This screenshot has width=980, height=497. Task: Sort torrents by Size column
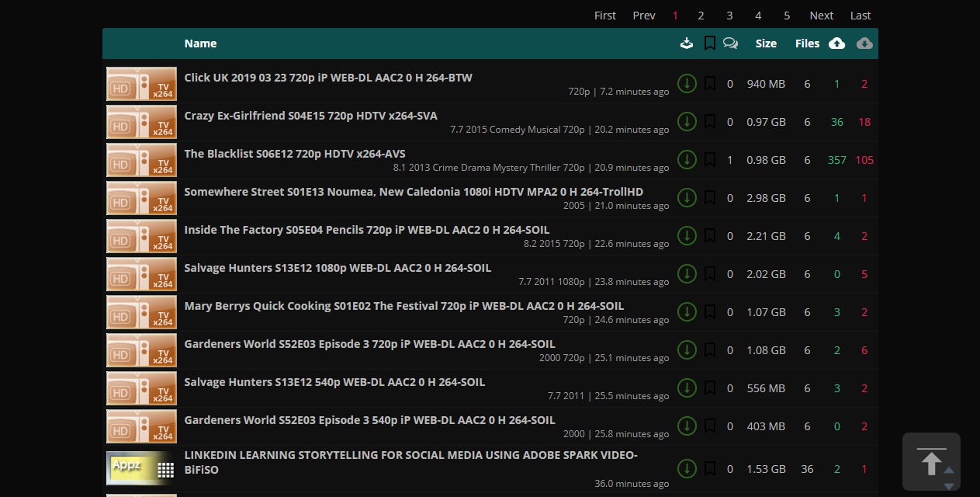tap(766, 43)
